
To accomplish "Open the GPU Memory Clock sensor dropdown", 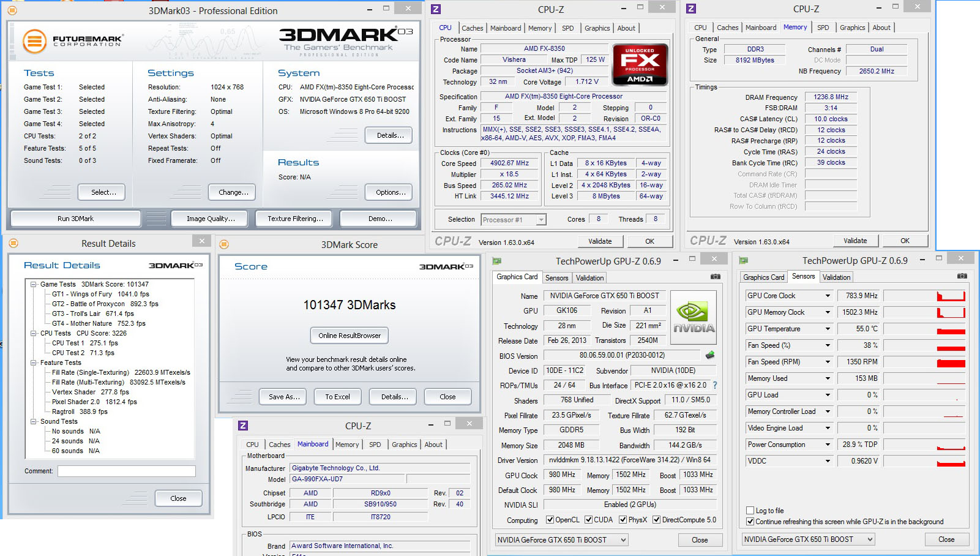I will pos(828,312).
